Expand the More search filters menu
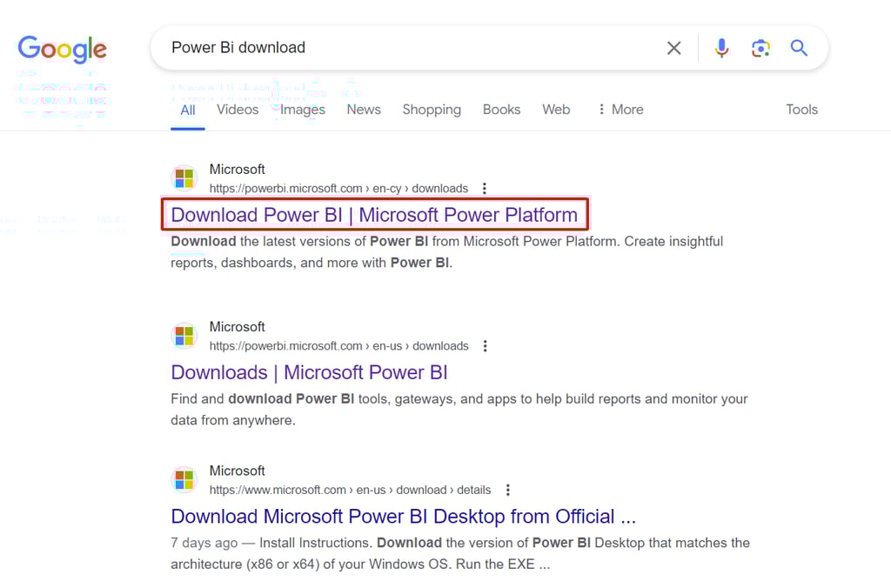 [620, 110]
